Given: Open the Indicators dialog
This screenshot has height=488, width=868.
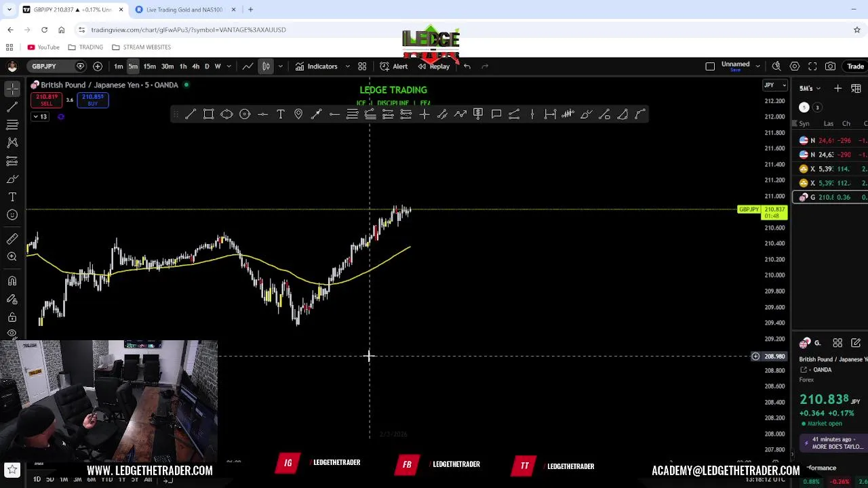Looking at the screenshot, I should (316, 66).
